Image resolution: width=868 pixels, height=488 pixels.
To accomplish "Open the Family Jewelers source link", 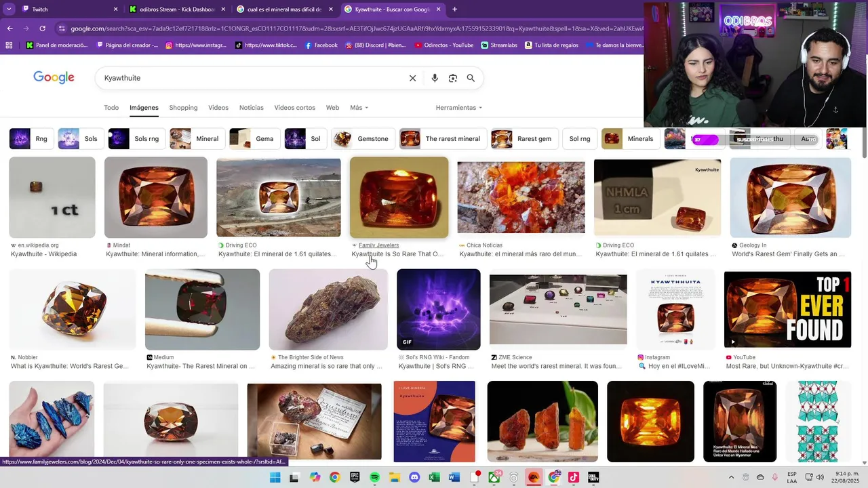I will tap(378, 245).
